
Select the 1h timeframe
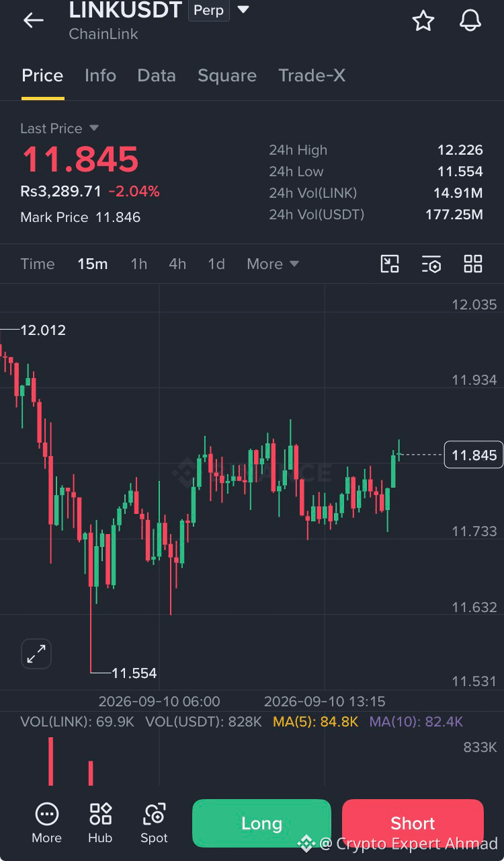(138, 264)
